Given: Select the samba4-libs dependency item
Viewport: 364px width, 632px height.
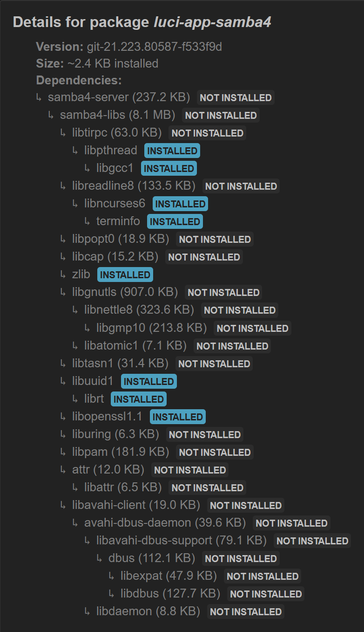Looking at the screenshot, I should point(117,115).
